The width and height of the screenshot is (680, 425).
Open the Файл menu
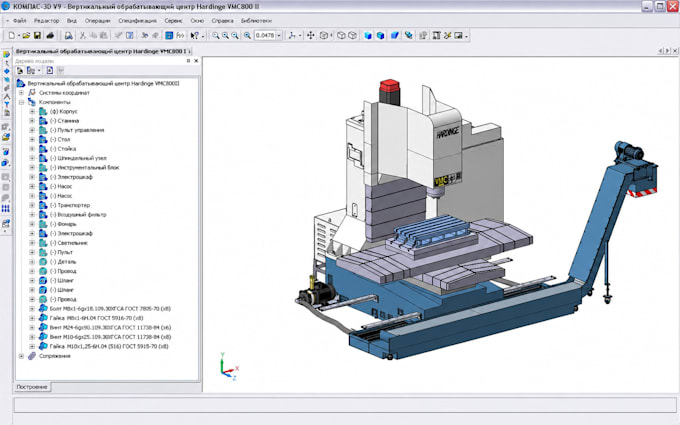point(20,20)
